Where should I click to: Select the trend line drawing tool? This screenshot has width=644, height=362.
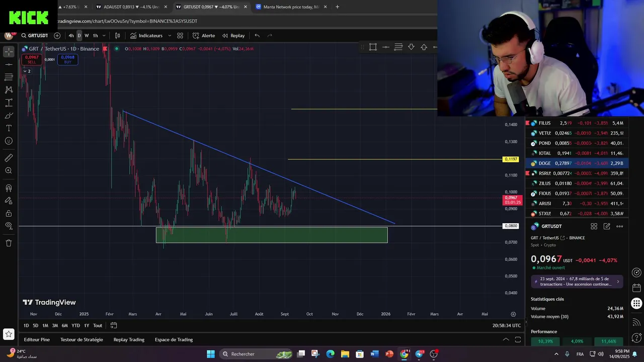[9, 64]
